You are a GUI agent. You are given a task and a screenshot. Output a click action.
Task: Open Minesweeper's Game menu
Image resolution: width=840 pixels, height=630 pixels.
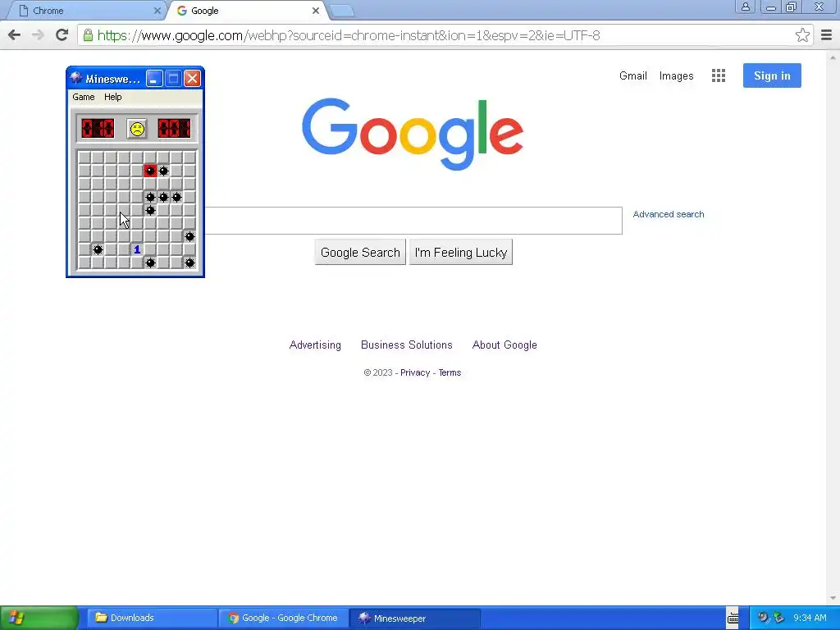click(84, 97)
